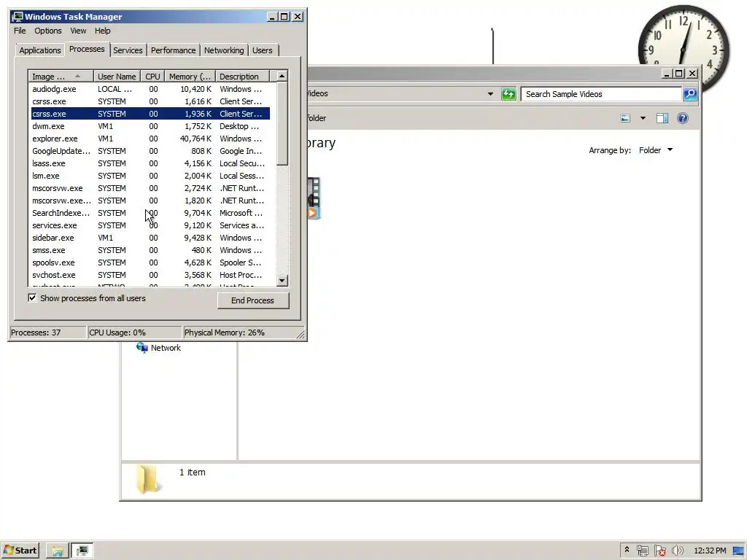Maximize the Explorer window
The width and height of the screenshot is (747, 560).
pos(679,74)
